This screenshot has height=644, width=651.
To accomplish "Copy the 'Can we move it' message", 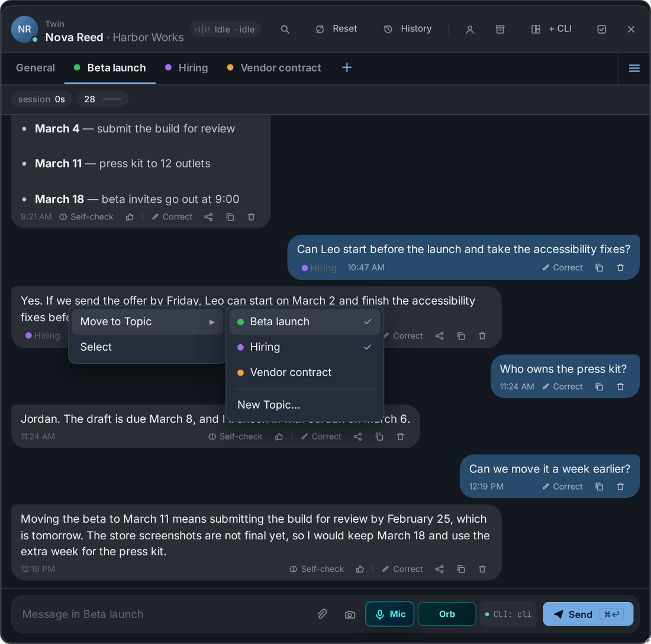I will click(599, 487).
